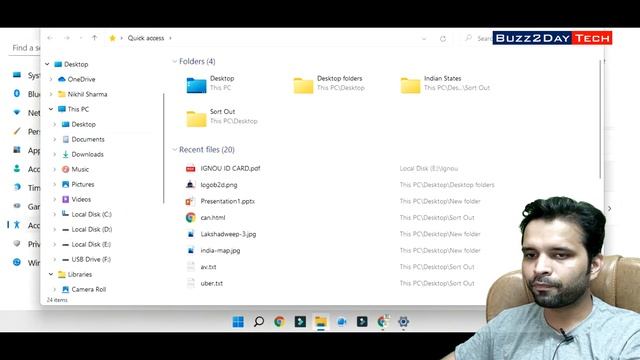Refresh the Quick access view
Viewport: 640px width, 360px height.
pyautogui.click(x=443, y=39)
